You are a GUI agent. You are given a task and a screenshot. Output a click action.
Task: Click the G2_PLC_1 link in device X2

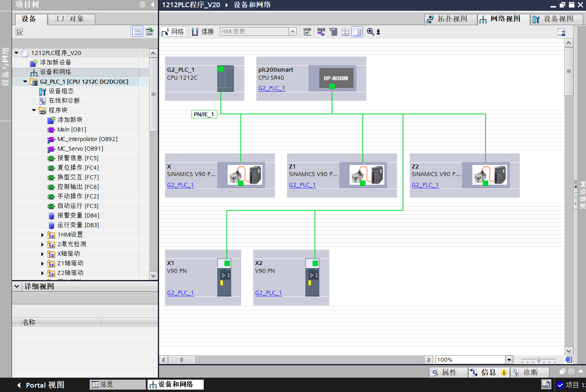click(269, 293)
